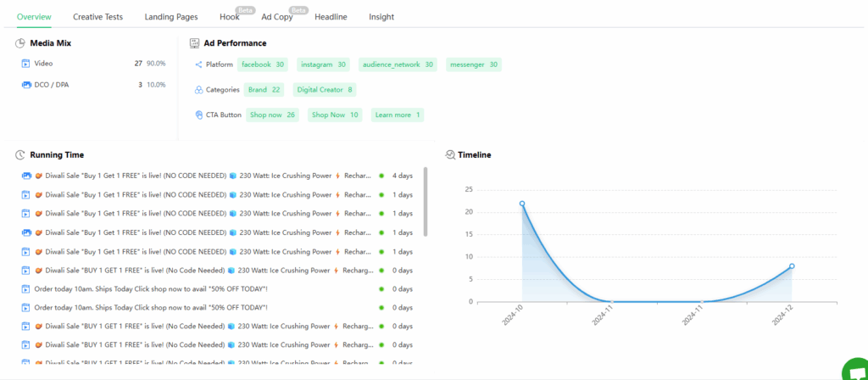Select the Digital Creator 8 category tag
The image size is (868, 380).
click(325, 90)
